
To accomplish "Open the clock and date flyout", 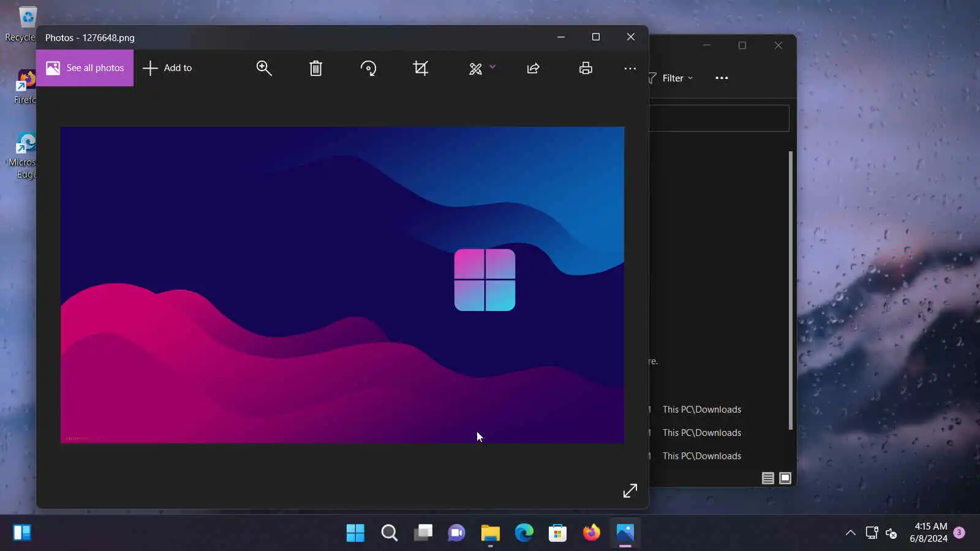I will click(928, 533).
